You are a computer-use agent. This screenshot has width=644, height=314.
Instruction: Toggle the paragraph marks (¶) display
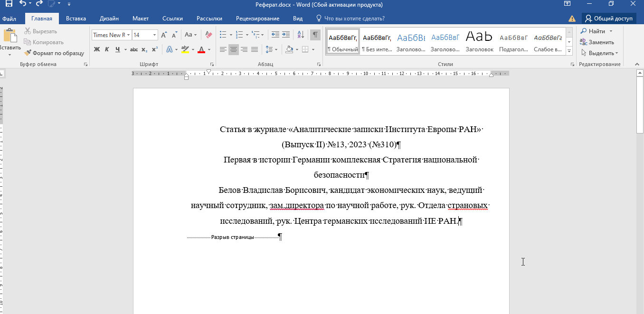click(x=315, y=35)
